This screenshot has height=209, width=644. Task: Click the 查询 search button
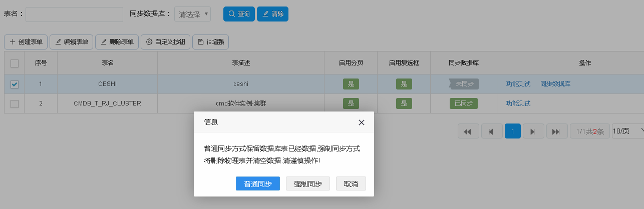[239, 14]
